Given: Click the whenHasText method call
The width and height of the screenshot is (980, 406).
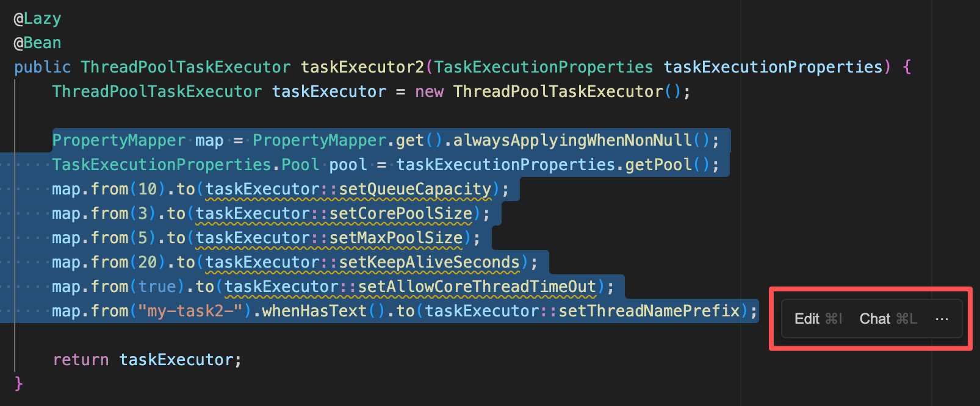Looking at the screenshot, I should pyautogui.click(x=314, y=311).
